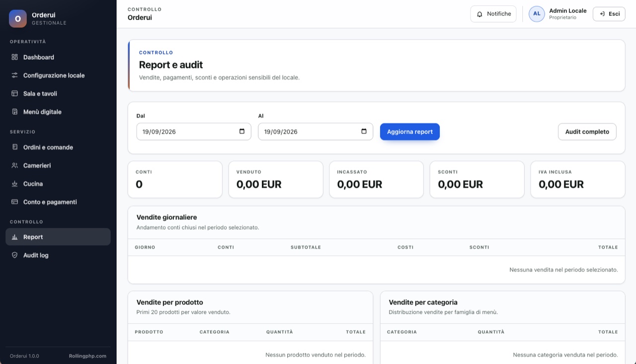
Task: Open Dashboard via its grid icon
Action: click(x=14, y=57)
